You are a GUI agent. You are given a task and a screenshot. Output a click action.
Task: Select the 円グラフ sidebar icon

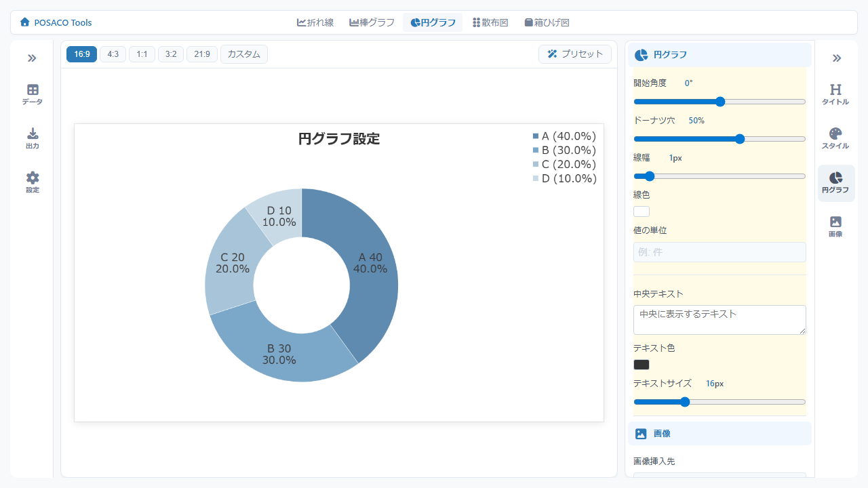pyautogui.click(x=835, y=182)
